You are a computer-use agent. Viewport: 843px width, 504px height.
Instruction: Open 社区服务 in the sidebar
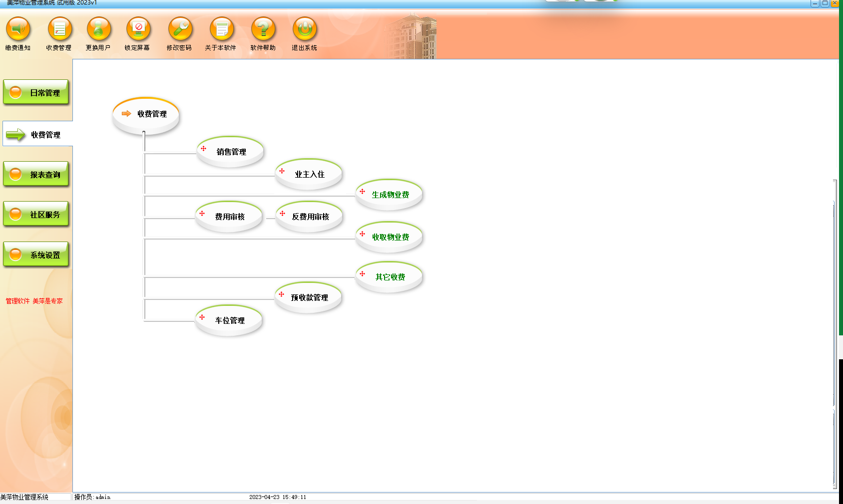click(36, 214)
